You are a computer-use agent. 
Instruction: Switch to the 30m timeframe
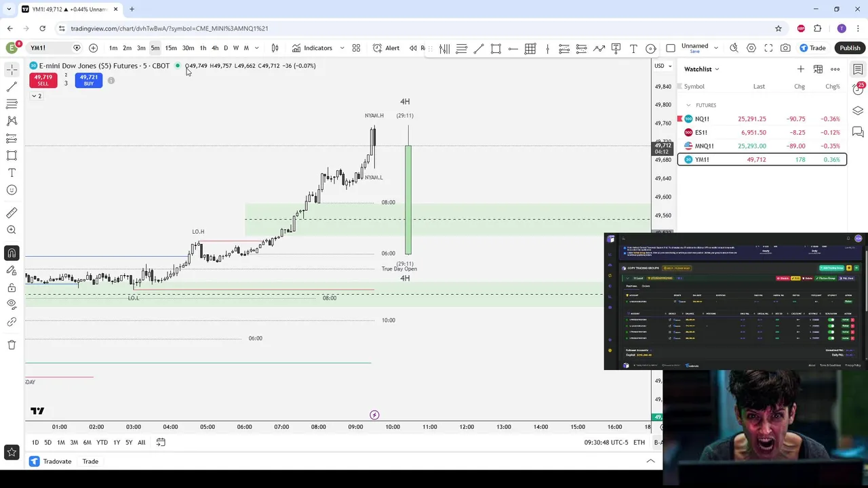pos(188,48)
